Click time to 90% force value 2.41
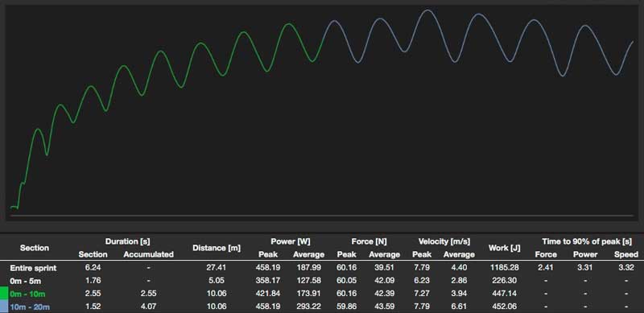Viewport: 644px width, 313px height. (546, 268)
